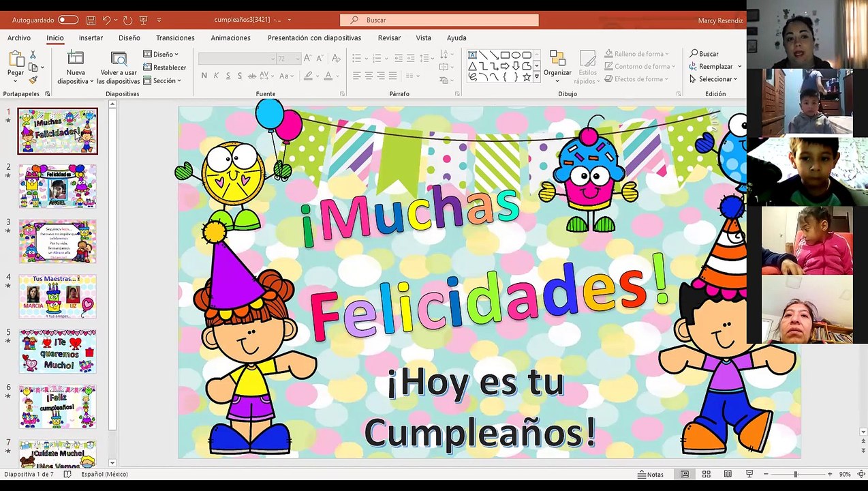The height and width of the screenshot is (491, 868).
Task: Expand the shapes gallery more button
Action: (537, 77)
